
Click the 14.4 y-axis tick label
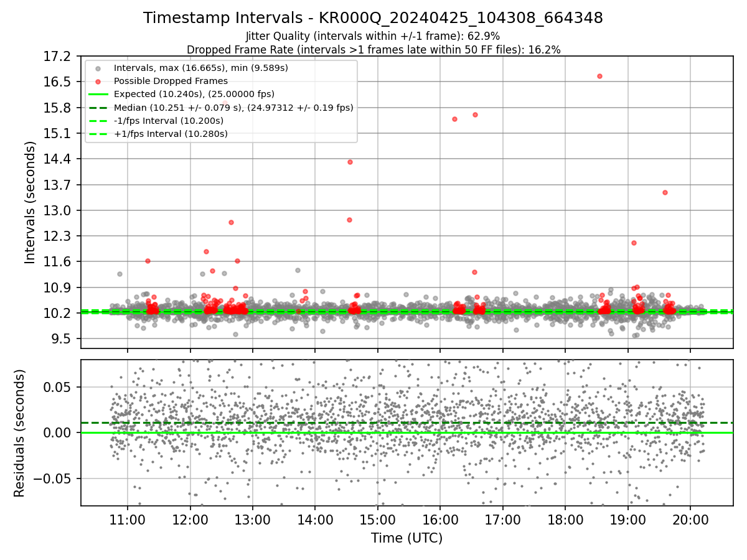[59, 159]
